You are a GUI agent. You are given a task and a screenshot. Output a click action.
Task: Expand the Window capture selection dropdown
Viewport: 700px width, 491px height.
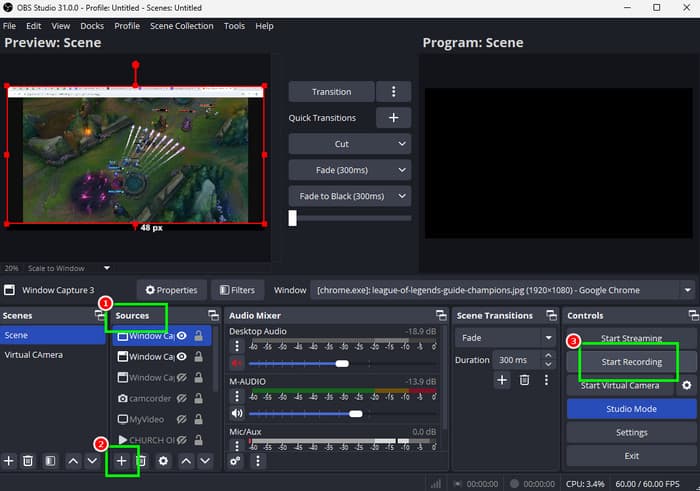point(688,290)
